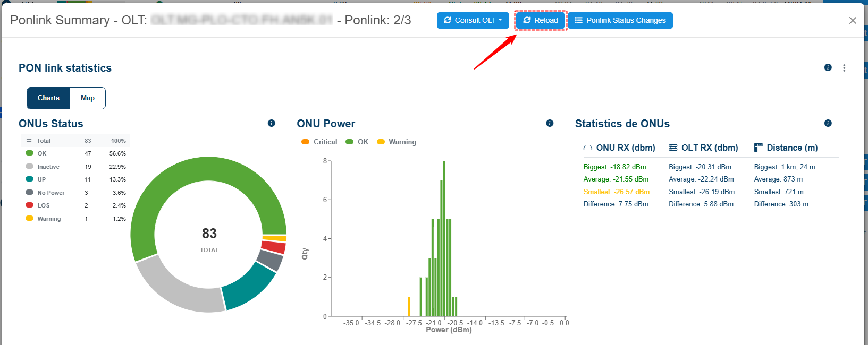
Task: Toggle Warning series in ONU Power legend
Action: [x=397, y=142]
